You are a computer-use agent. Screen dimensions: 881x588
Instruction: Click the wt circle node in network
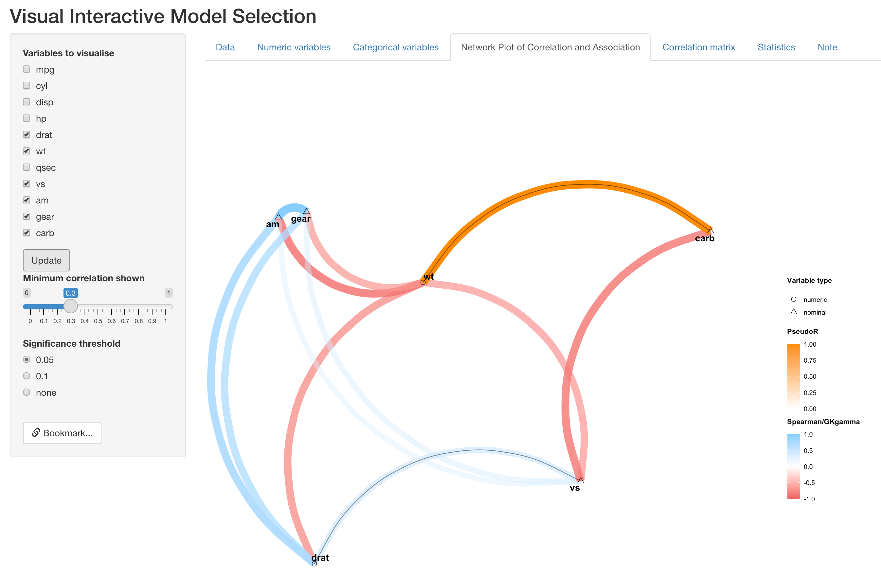click(x=423, y=282)
